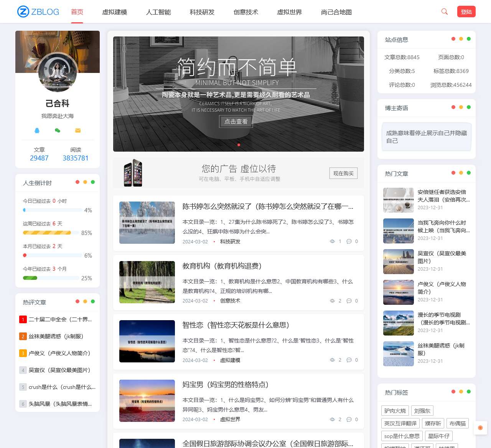The width and height of the screenshot is (491, 448).
Task: Click the 阅读 count 3835781
Action: [x=76, y=158]
